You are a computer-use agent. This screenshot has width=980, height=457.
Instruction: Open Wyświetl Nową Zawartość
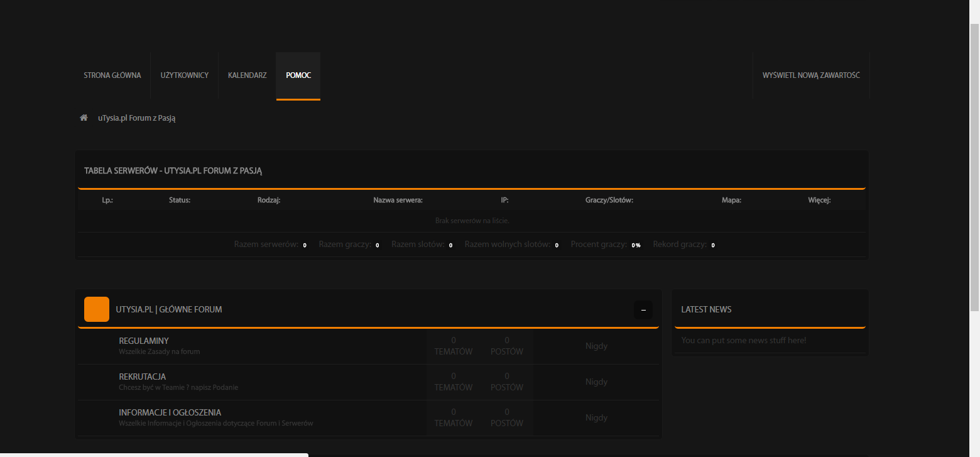pyautogui.click(x=811, y=75)
